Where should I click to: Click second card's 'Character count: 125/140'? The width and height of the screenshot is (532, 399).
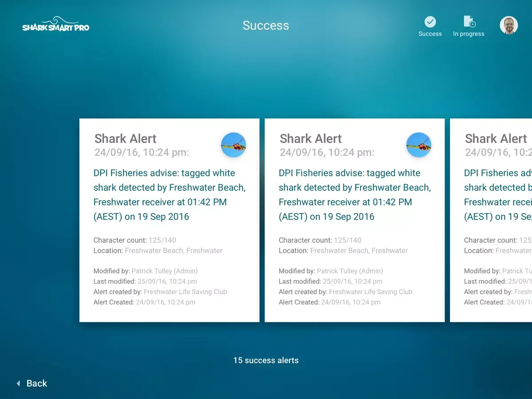(x=320, y=240)
